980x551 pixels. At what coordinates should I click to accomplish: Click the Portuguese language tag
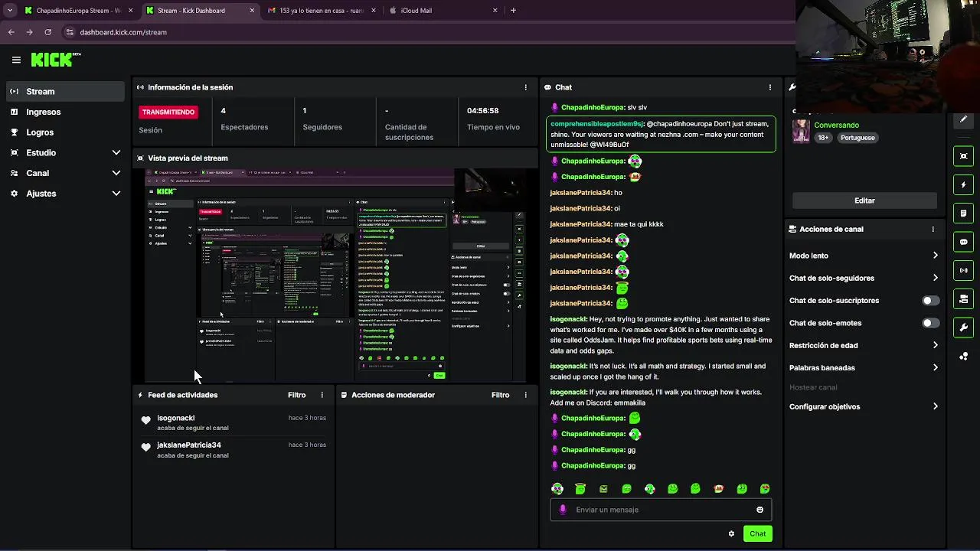[857, 138]
